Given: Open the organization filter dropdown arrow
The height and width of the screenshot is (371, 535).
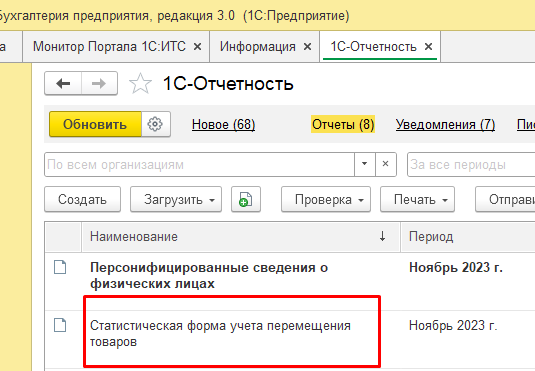Looking at the screenshot, I should click(x=364, y=165).
